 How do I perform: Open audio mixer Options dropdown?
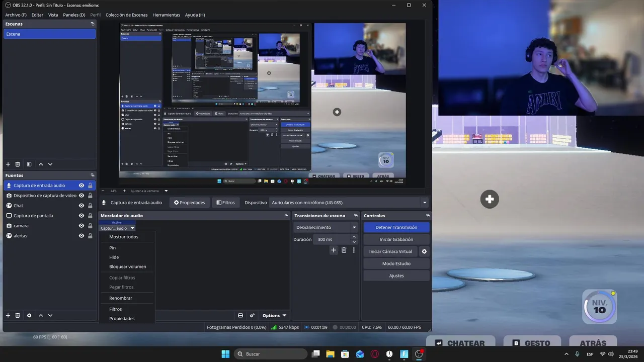click(x=274, y=316)
